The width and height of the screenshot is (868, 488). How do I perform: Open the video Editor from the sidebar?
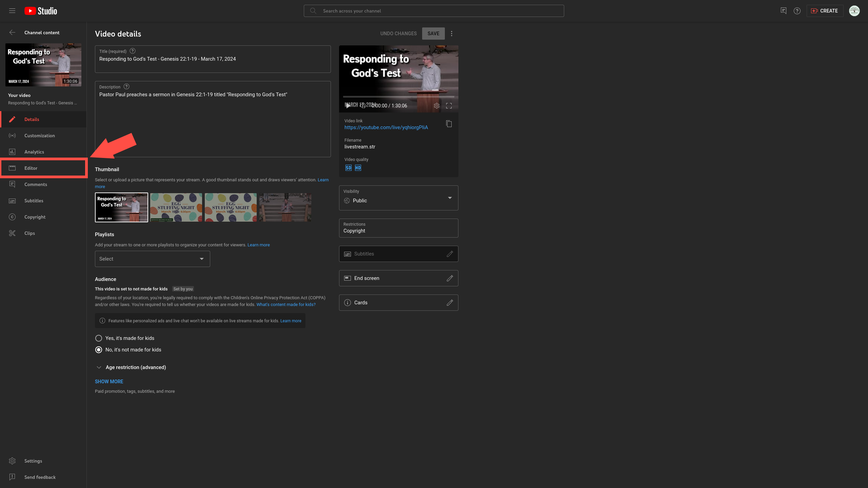31,168
